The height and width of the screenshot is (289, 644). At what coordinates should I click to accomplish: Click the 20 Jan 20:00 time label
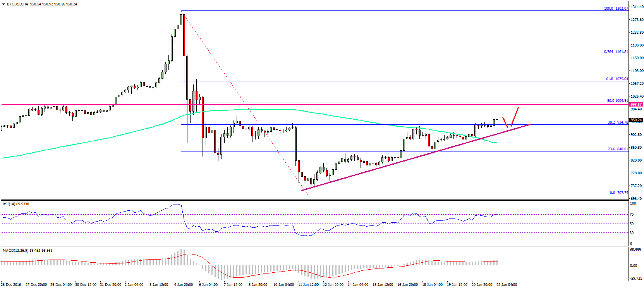[482, 285]
